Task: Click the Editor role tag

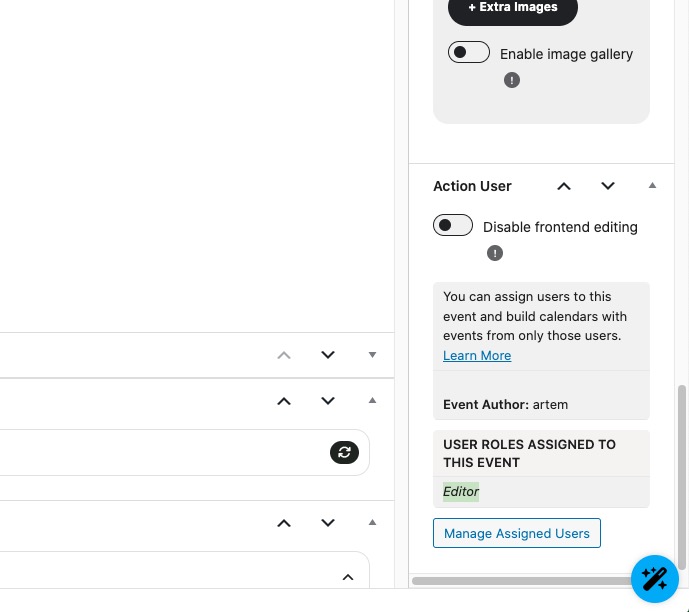Action: click(x=461, y=492)
